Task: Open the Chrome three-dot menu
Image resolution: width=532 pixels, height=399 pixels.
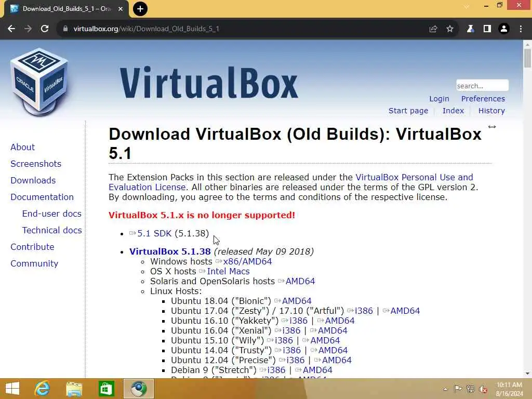Action: (521, 29)
